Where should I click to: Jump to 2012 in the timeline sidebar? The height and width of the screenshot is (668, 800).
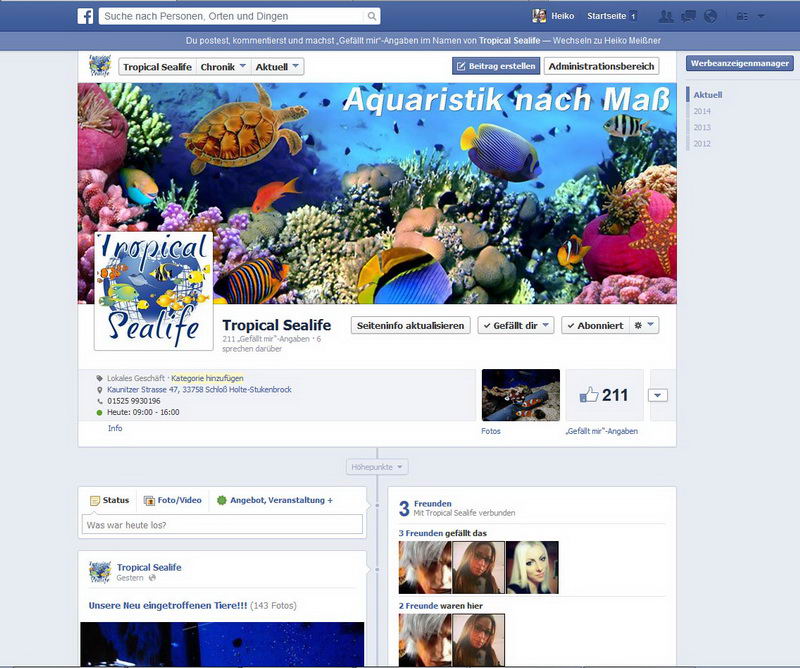pyautogui.click(x=702, y=144)
